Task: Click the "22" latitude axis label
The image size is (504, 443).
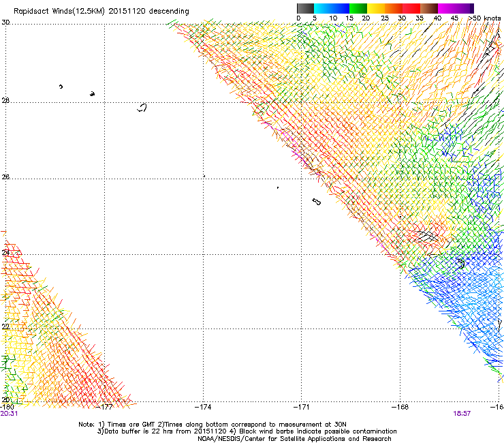Action: click(5, 326)
